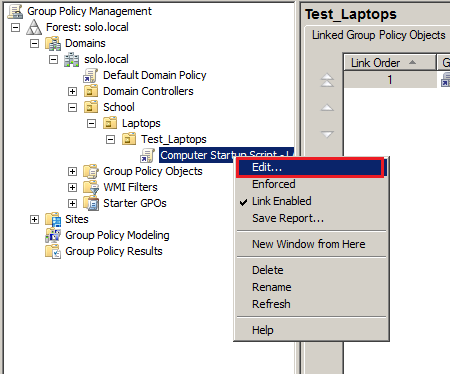451x374 pixels.
Task: Expand the Domain Controllers node
Action: point(72,91)
